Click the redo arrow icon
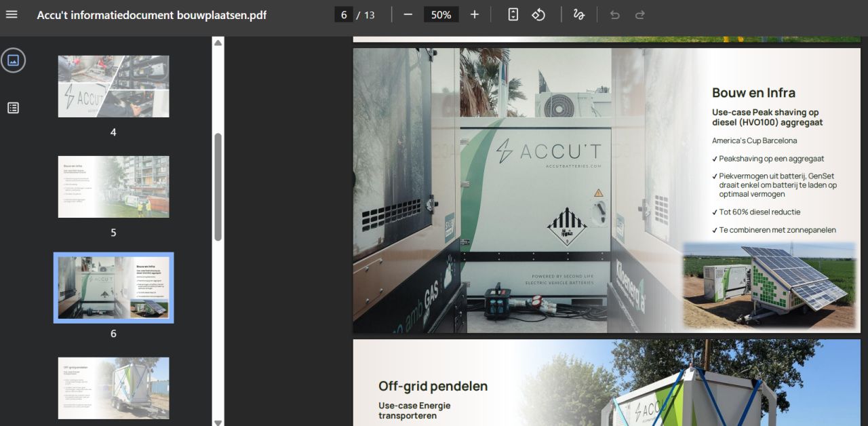The height and width of the screenshot is (426, 868). click(639, 15)
